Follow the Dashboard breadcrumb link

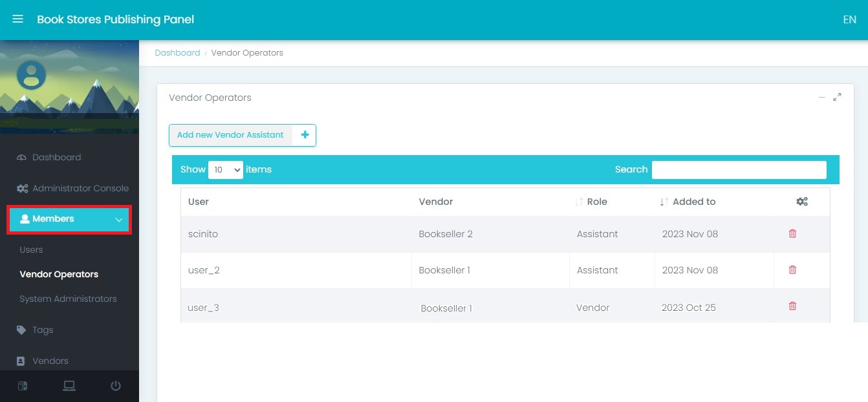(177, 53)
